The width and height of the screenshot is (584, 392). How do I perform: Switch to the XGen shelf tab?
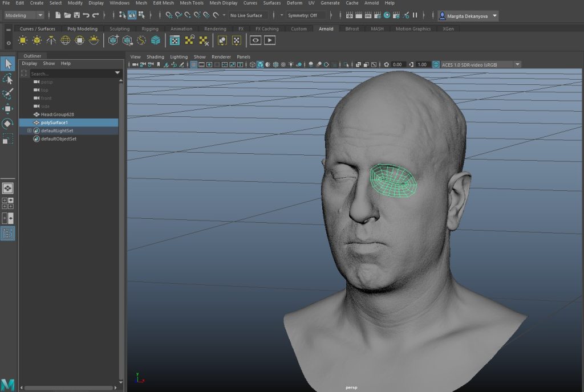[x=448, y=28]
